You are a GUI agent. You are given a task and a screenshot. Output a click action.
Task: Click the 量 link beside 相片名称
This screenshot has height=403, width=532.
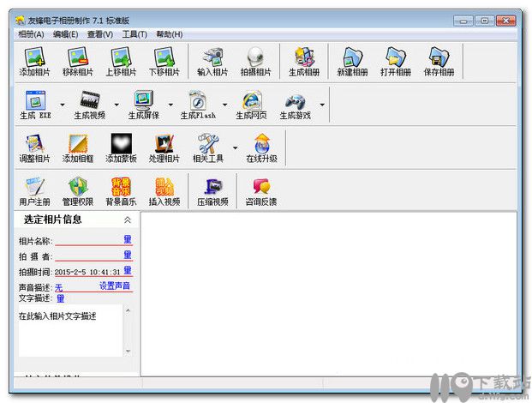(128, 239)
